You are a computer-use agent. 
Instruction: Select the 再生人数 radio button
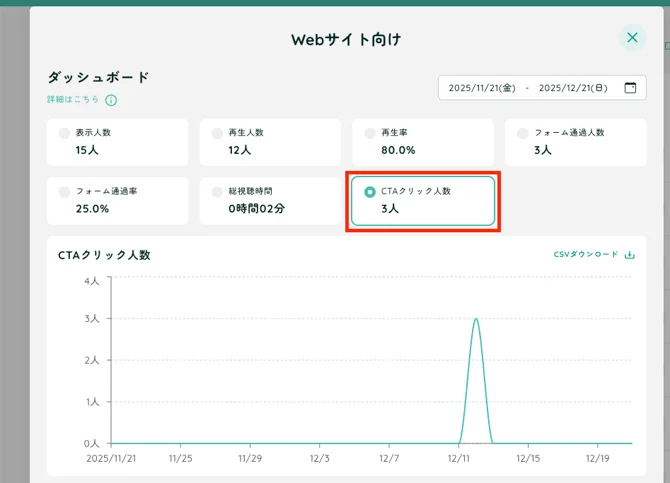coord(217,133)
